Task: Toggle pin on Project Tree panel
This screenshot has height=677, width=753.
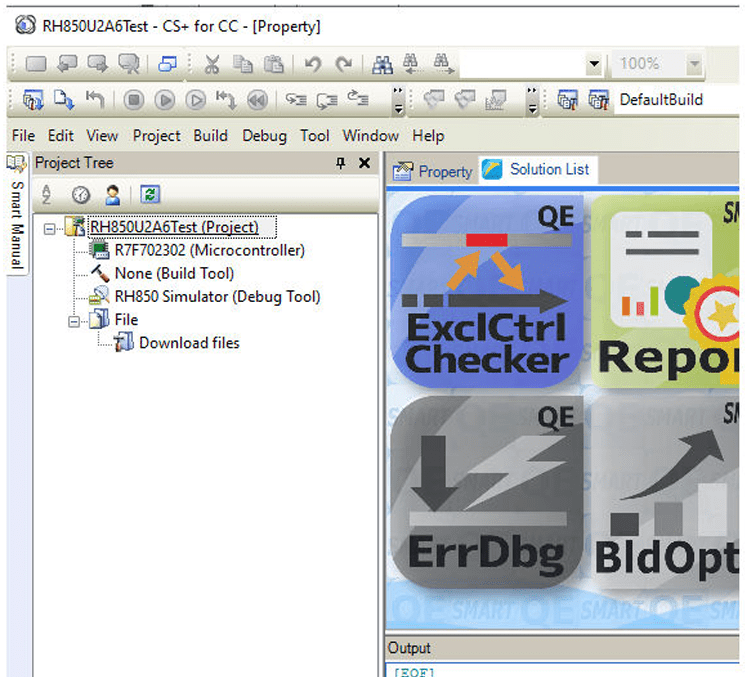Action: [x=340, y=163]
